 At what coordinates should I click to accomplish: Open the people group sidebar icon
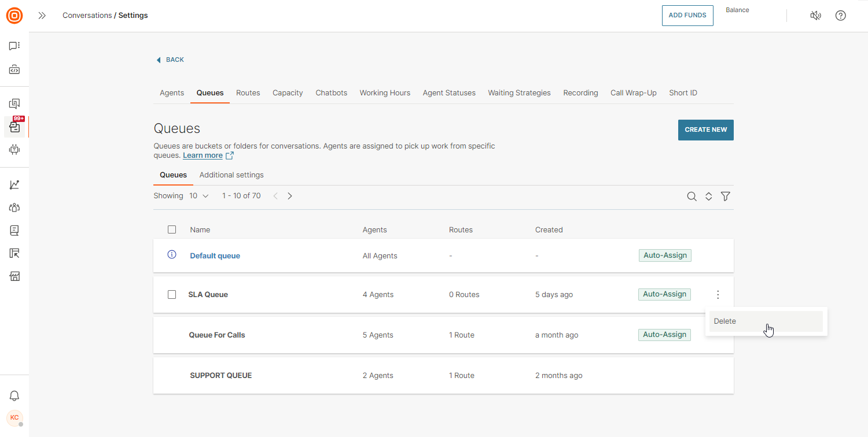(x=14, y=208)
